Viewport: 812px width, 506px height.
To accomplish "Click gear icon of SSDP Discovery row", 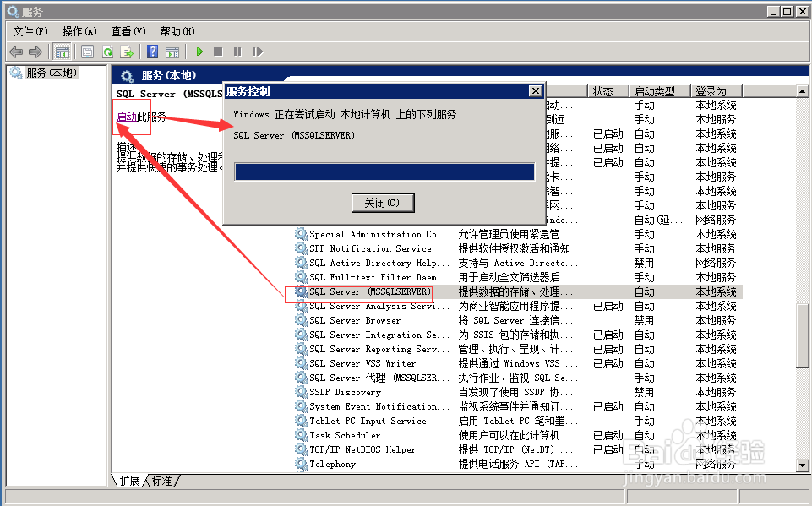I will 301,392.
